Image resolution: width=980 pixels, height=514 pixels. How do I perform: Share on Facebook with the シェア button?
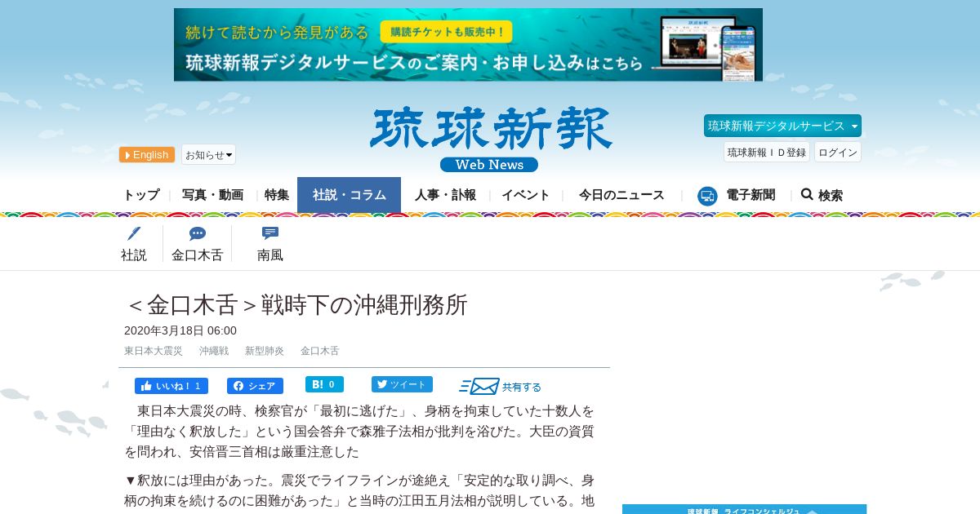coord(255,386)
